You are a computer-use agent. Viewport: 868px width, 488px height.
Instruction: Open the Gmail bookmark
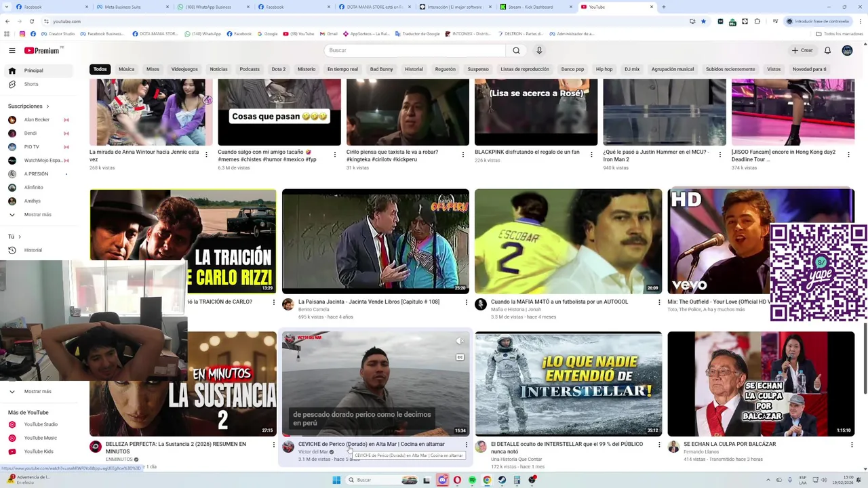click(328, 34)
